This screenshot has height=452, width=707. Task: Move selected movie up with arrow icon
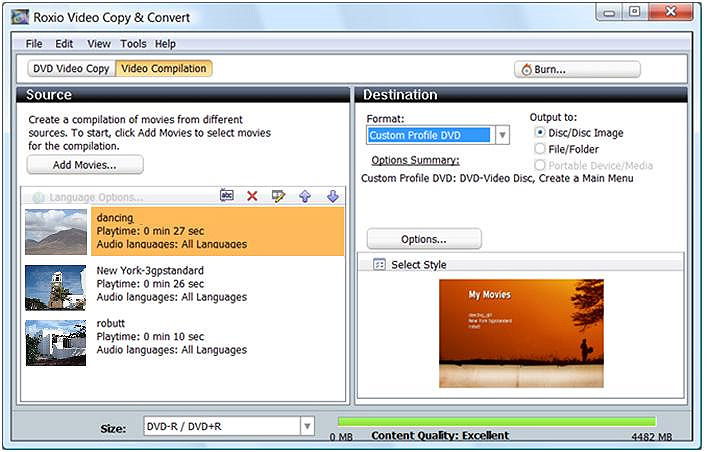tap(306, 196)
